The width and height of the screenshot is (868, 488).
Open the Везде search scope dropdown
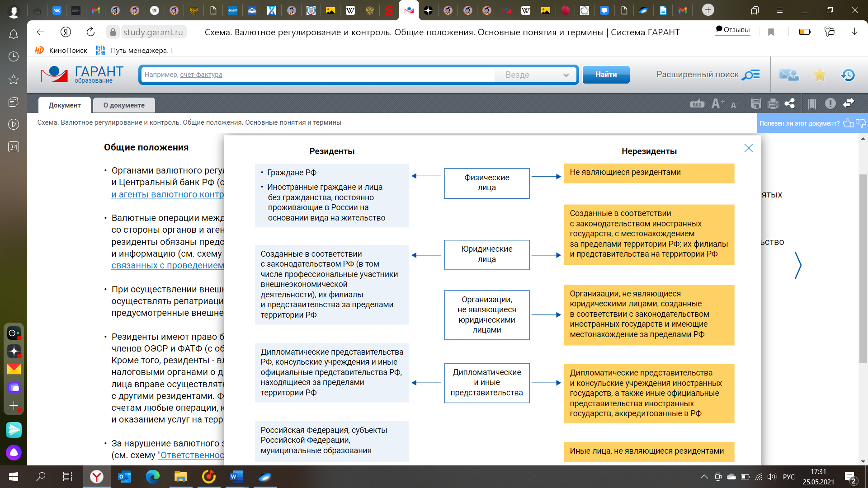(536, 75)
